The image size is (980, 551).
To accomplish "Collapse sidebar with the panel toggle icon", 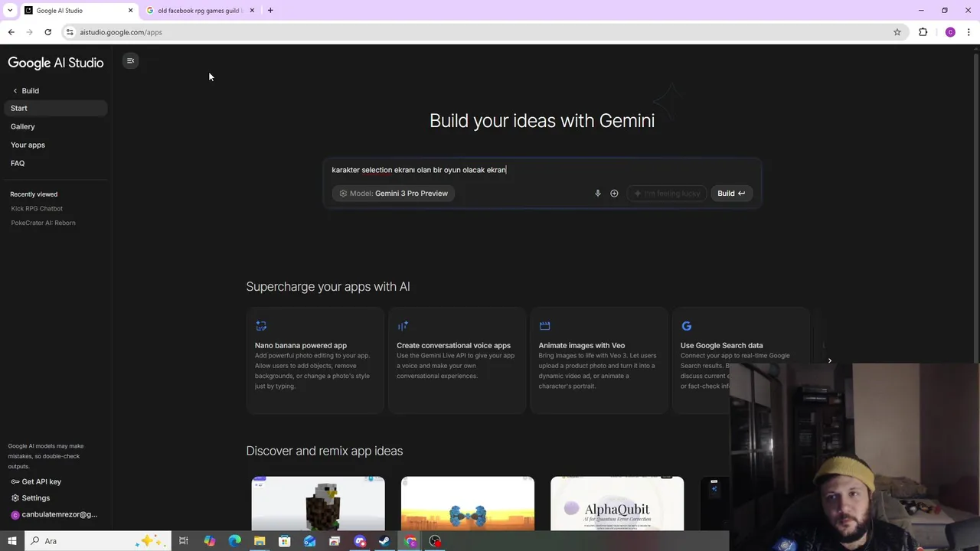I will coord(130,60).
